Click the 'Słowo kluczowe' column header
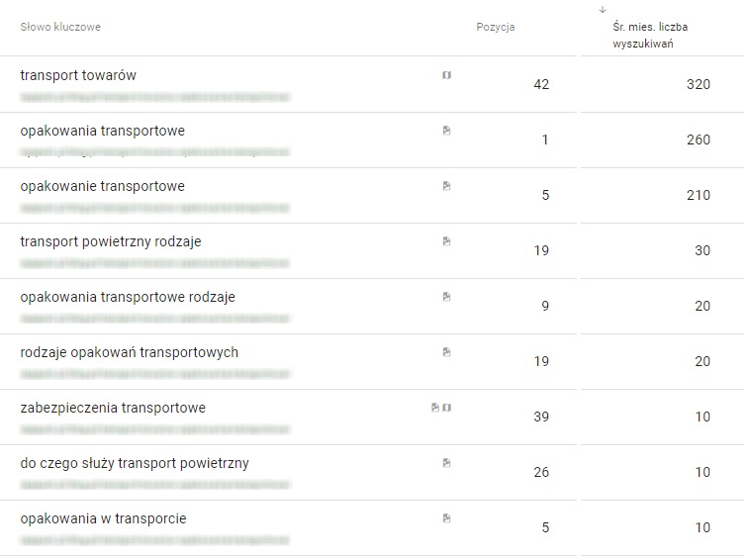This screenshot has height=560, width=746. point(60,27)
